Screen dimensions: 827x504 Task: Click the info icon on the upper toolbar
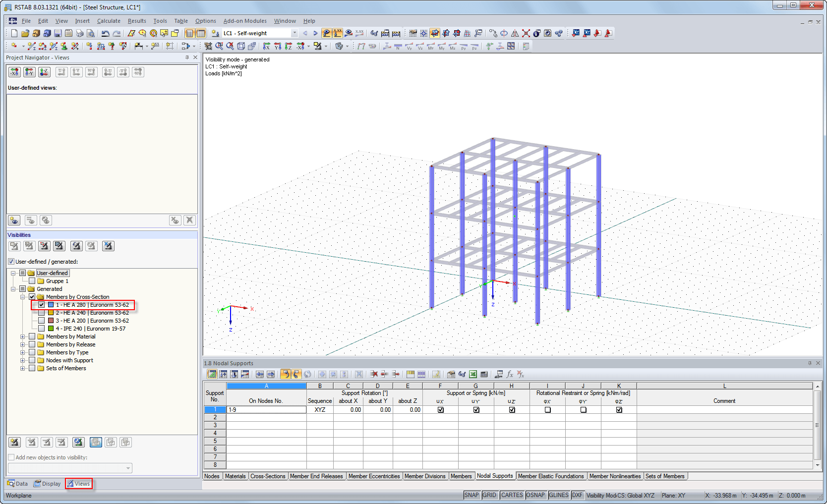(536, 33)
